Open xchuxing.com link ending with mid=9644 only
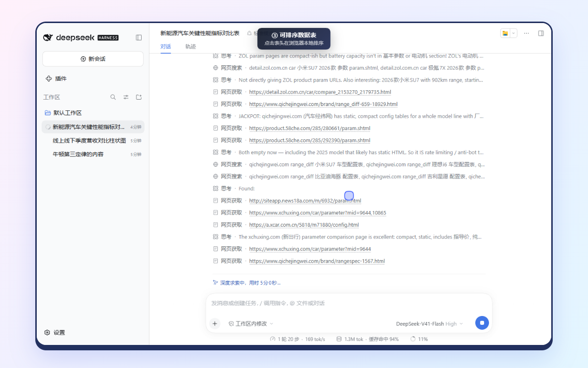The width and height of the screenshot is (588, 368). pos(310,249)
